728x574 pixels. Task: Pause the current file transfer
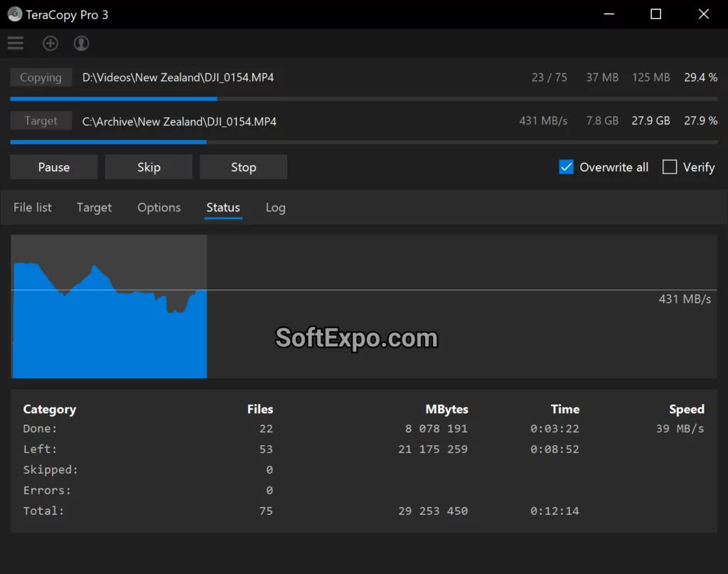click(53, 166)
